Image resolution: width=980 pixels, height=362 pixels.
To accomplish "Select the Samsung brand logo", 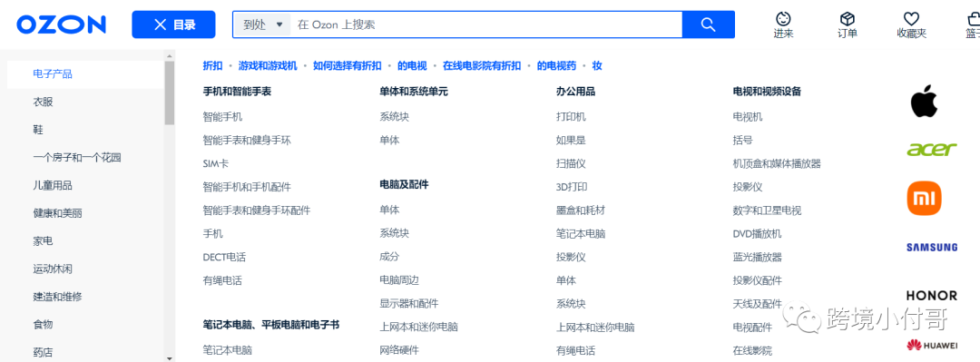I will 932,247.
